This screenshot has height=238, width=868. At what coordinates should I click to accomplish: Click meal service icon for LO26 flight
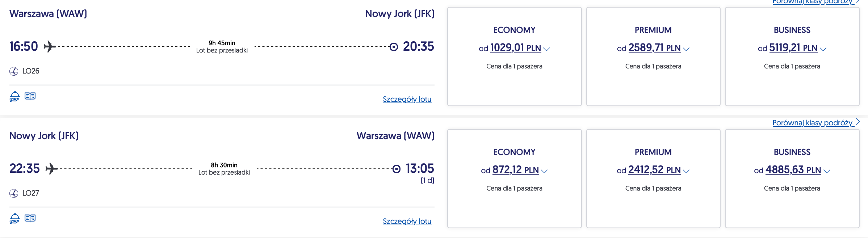click(x=14, y=96)
